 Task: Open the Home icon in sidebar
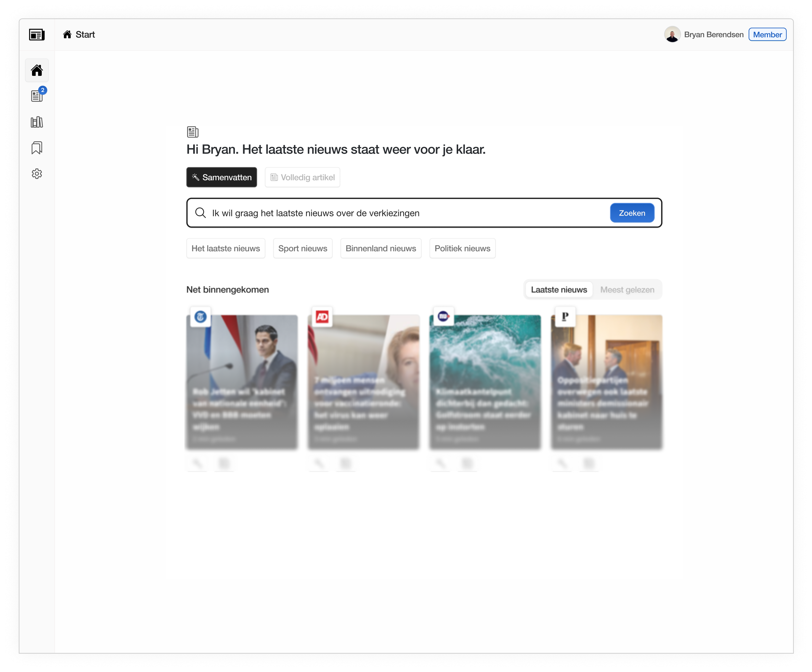click(37, 70)
